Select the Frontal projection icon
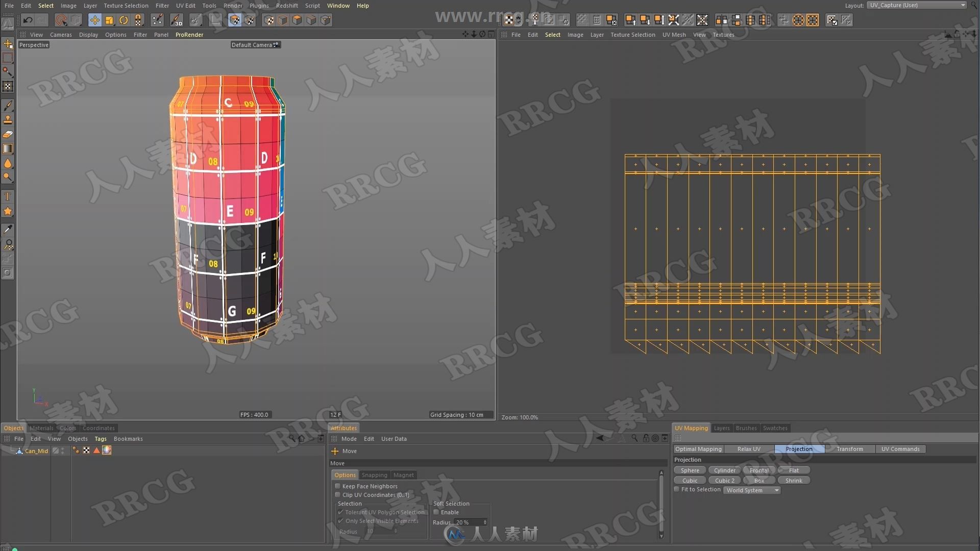Screen dimensions: 980x551 (x=758, y=470)
